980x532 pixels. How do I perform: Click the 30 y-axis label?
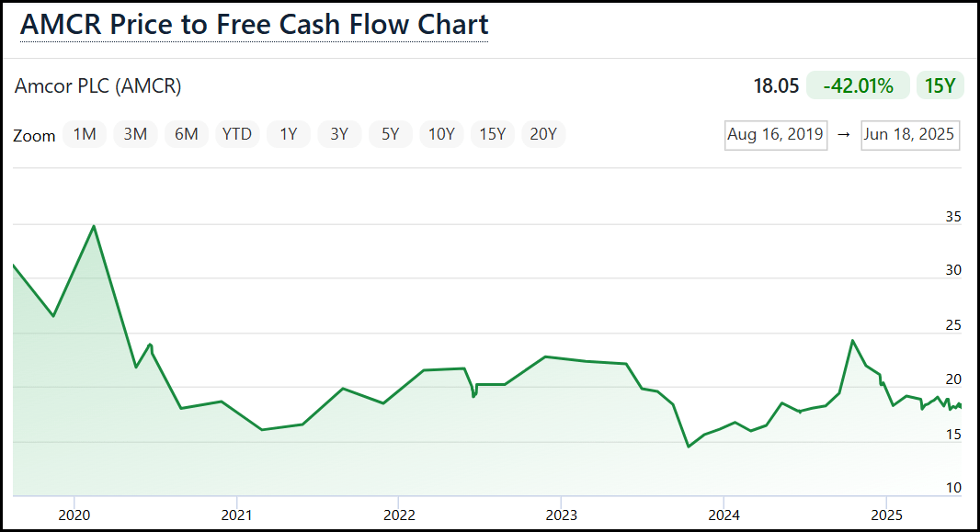(953, 270)
